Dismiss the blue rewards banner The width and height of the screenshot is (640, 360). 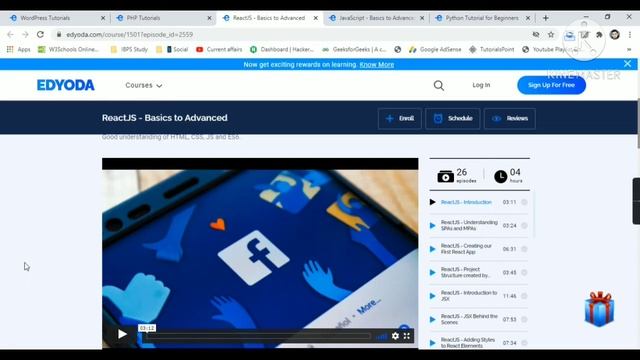tap(627, 64)
